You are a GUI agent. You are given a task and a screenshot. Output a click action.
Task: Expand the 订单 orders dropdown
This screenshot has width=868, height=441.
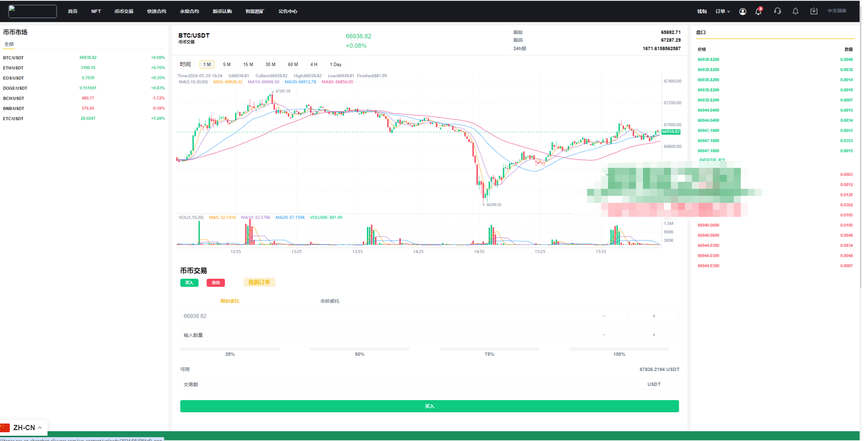[x=723, y=12]
